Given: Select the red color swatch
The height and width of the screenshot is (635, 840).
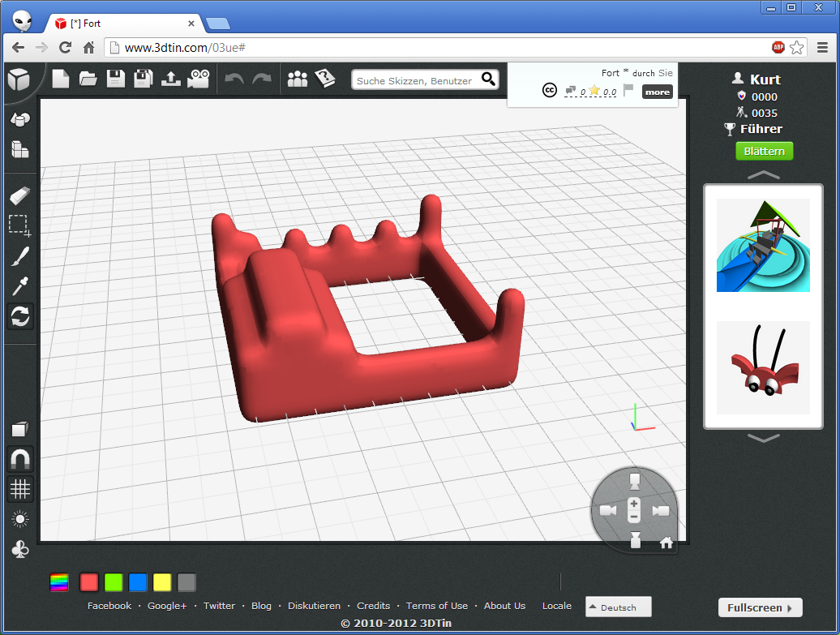Looking at the screenshot, I should point(88,581).
